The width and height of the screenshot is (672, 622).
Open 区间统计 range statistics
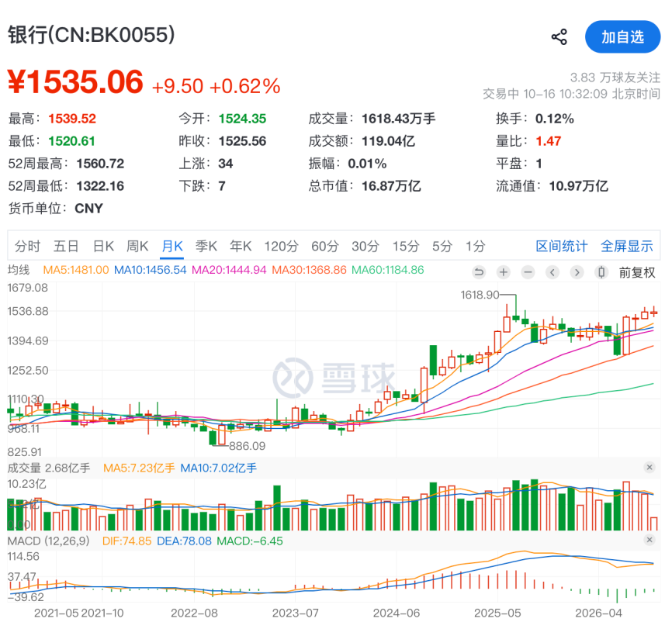[562, 247]
